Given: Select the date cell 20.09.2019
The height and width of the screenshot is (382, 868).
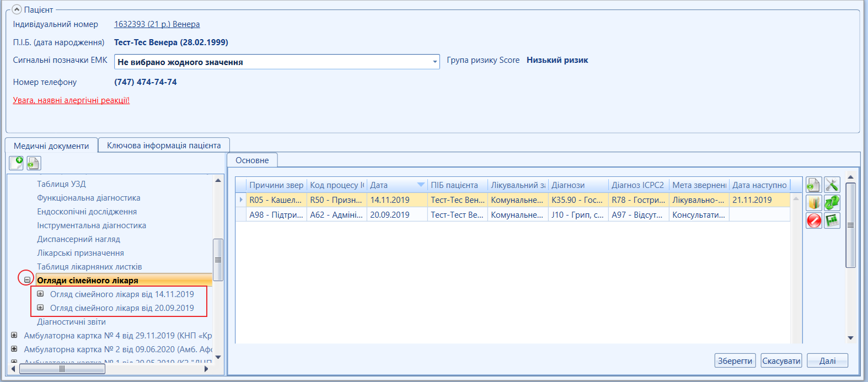Looking at the screenshot, I should point(397,215).
